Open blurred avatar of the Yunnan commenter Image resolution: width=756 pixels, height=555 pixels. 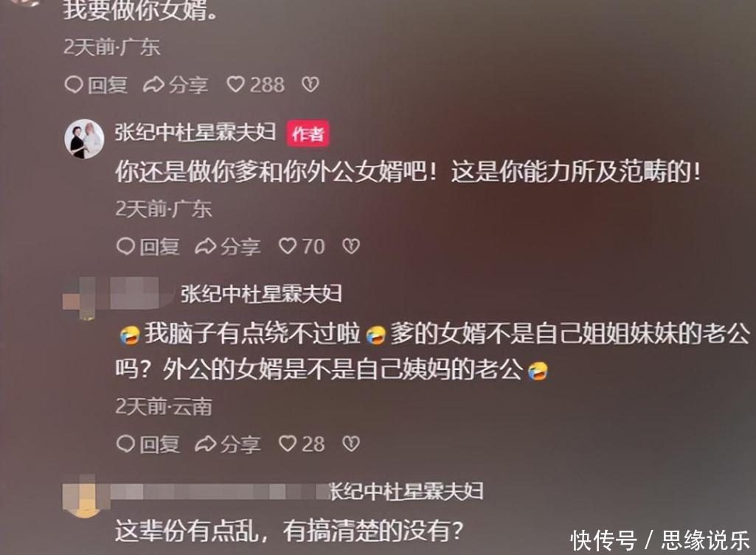(80, 298)
